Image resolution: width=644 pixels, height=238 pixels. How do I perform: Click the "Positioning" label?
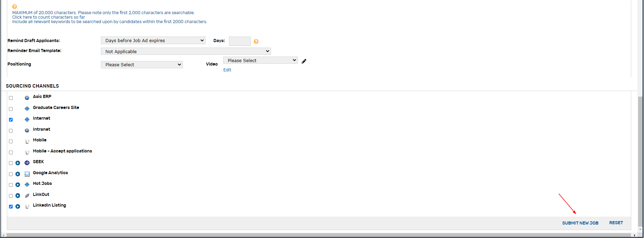[x=19, y=64]
